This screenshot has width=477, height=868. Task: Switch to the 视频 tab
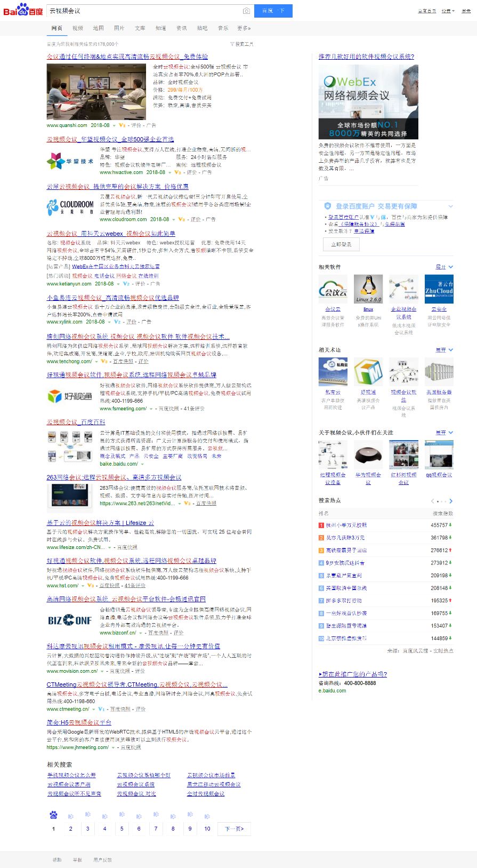78,28
